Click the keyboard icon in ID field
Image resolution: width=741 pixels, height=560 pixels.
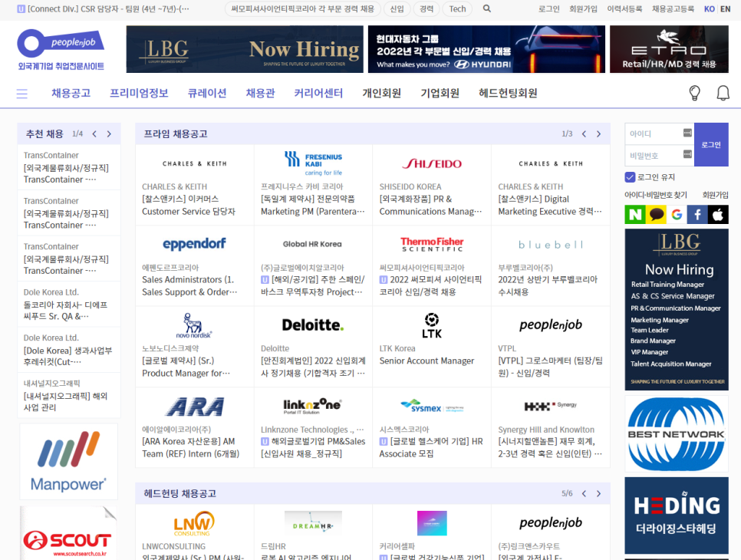(687, 133)
